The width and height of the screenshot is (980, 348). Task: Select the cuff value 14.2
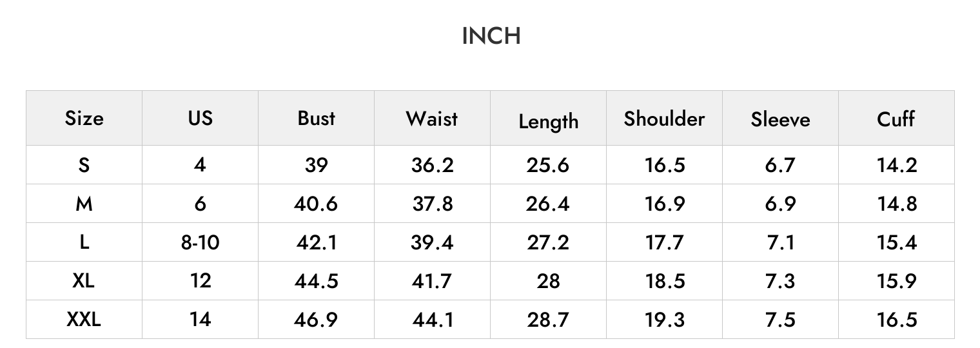896,165
